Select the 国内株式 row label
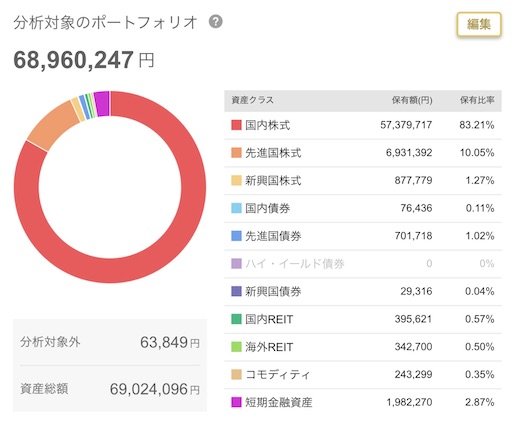Viewport: 512px width, 423px height. click(x=268, y=125)
